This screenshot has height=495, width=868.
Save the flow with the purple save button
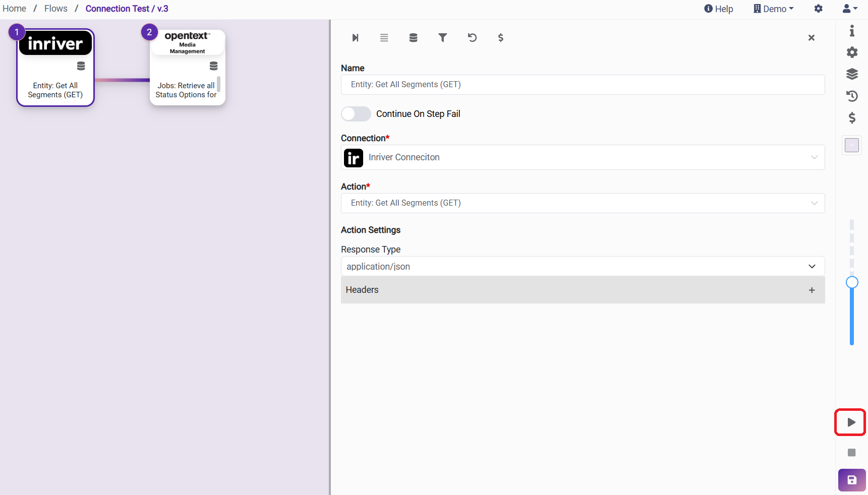point(851,480)
